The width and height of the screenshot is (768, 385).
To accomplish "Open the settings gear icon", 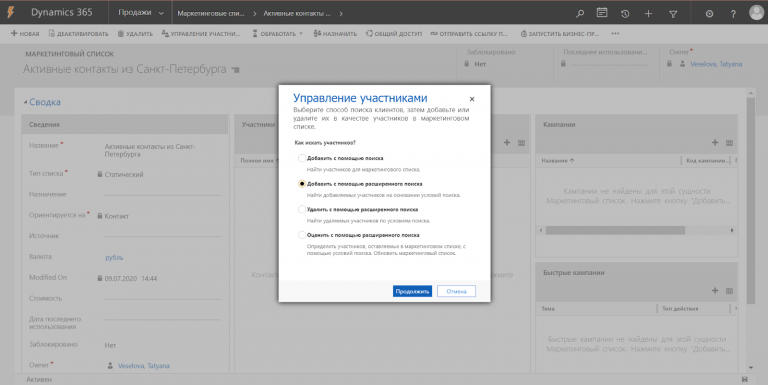I will pyautogui.click(x=709, y=14).
